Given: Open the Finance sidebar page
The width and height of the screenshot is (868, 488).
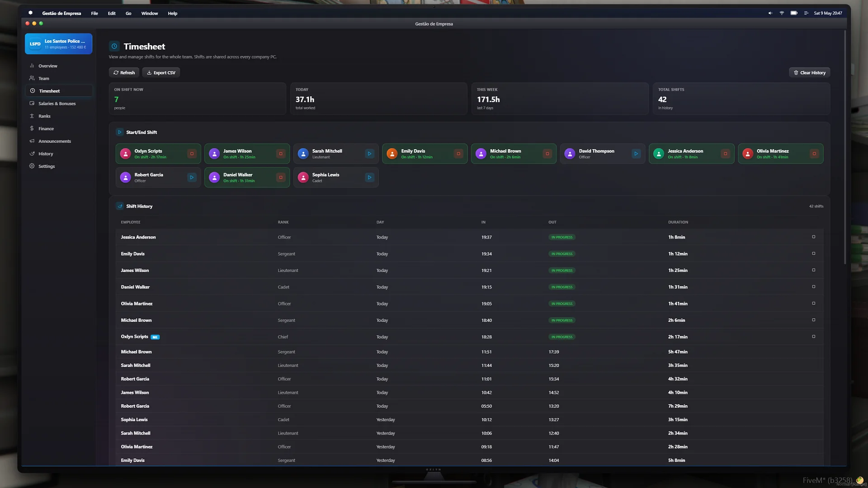Looking at the screenshot, I should [59, 129].
